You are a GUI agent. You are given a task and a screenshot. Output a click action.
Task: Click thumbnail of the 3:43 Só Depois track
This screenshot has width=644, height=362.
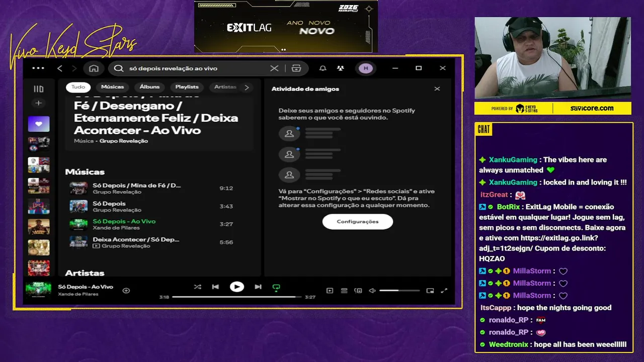click(x=78, y=207)
